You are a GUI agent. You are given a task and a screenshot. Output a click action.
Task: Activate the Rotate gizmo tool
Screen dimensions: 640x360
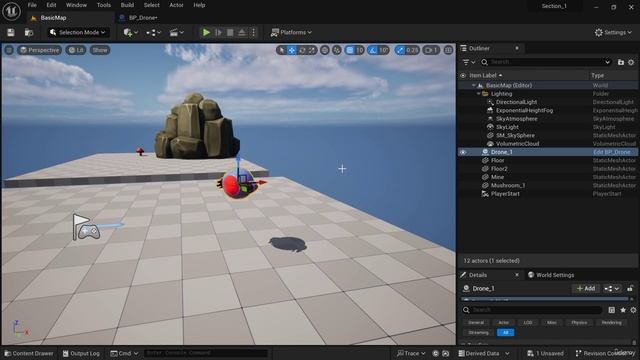point(302,50)
